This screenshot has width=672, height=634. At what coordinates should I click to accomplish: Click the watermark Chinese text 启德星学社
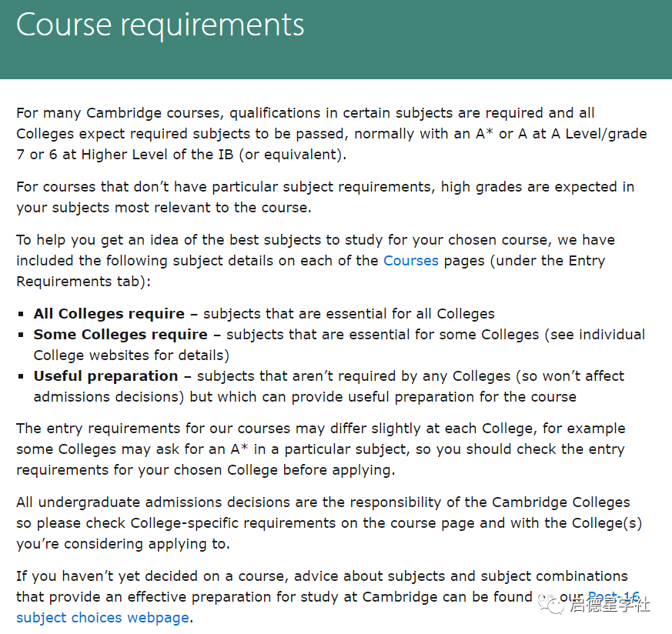pyautogui.click(x=610, y=605)
